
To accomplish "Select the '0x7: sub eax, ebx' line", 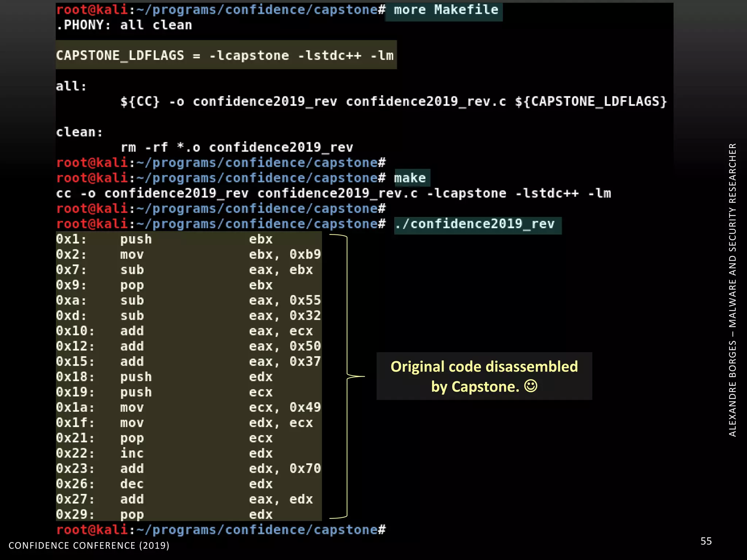I will (x=185, y=270).
